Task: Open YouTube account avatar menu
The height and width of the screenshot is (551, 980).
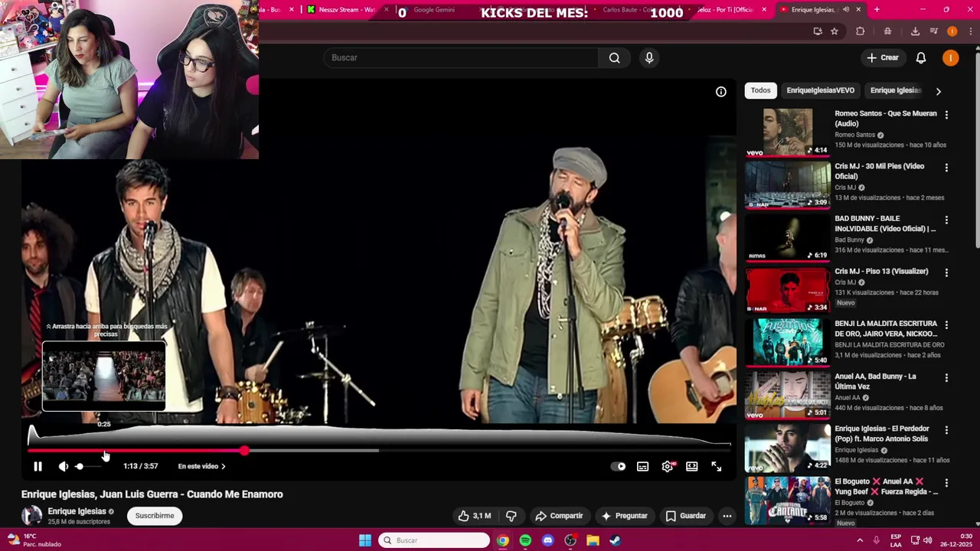Action: coord(950,57)
